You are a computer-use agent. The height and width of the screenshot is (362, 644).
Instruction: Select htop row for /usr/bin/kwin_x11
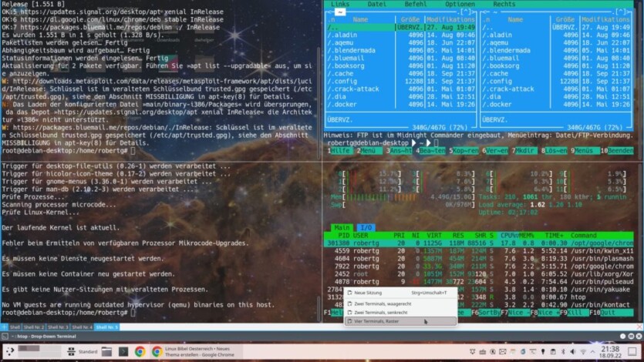coord(478,251)
